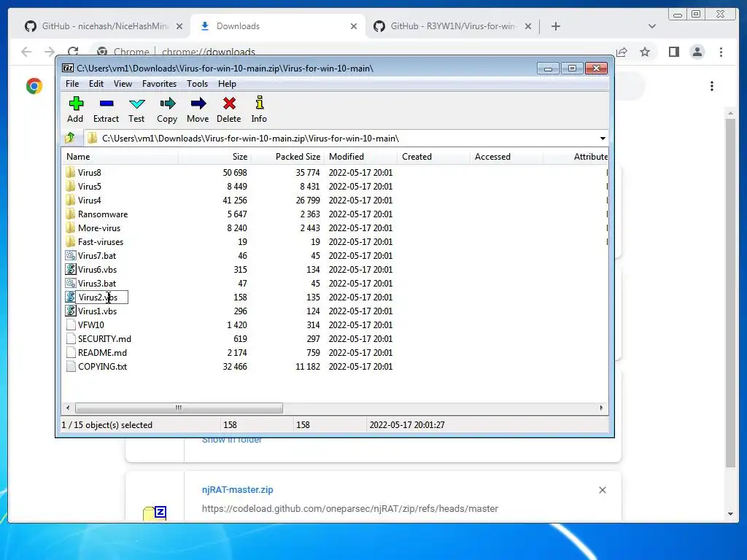The width and height of the screenshot is (747, 560).
Task: Click the red Delete toolbar icon
Action: pyautogui.click(x=229, y=104)
